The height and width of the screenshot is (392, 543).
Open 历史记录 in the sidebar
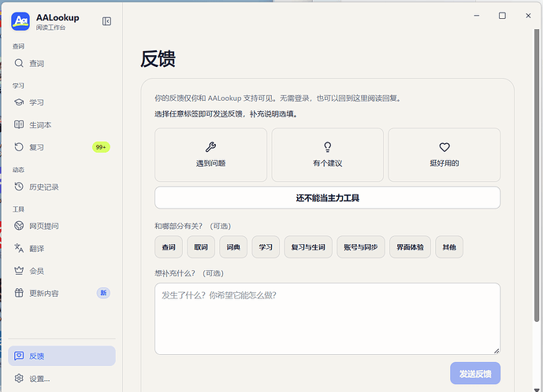tap(61, 187)
